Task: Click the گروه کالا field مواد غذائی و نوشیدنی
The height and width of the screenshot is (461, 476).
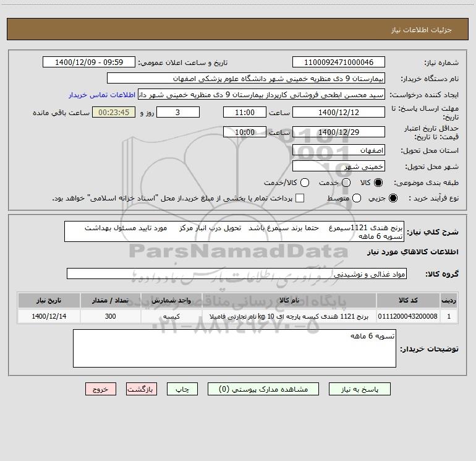Action: pyautogui.click(x=237, y=274)
